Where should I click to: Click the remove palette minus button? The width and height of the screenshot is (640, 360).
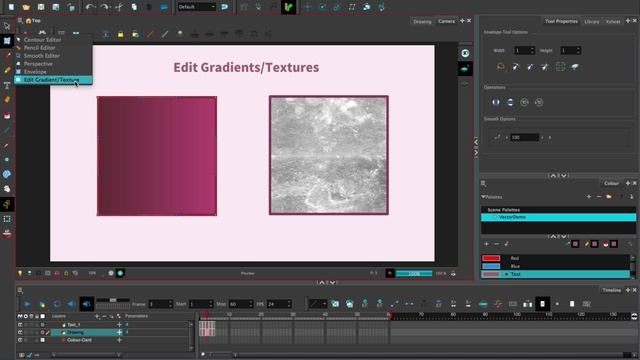pos(599,197)
